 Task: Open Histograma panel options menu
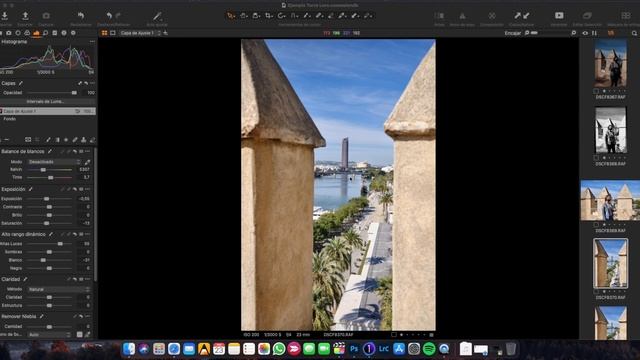point(92,42)
